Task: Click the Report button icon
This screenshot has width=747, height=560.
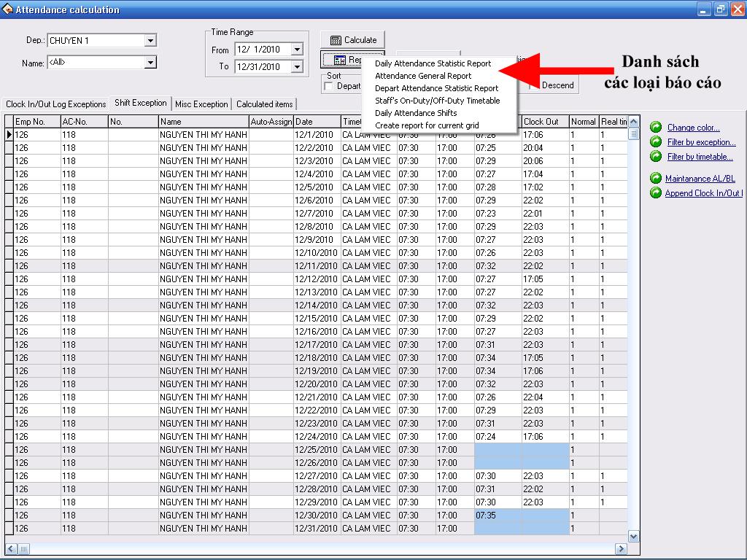Action: (340, 60)
